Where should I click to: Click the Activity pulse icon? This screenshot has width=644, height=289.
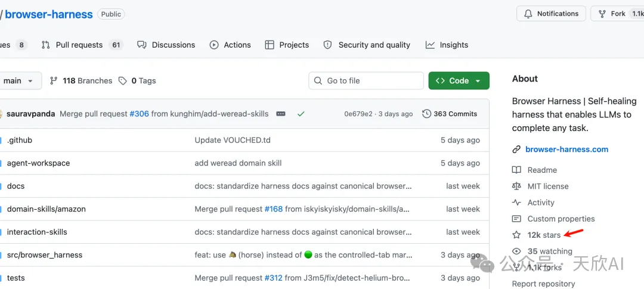[516, 203]
